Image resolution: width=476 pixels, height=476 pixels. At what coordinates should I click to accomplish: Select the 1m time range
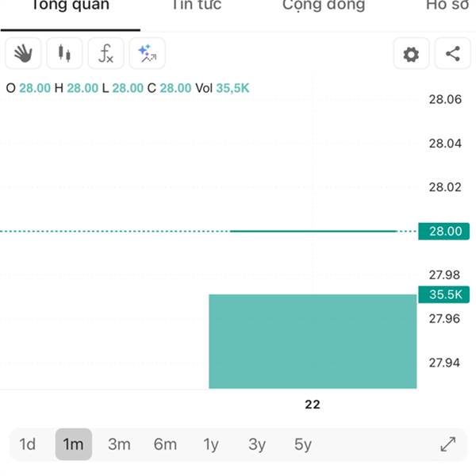pos(74,444)
